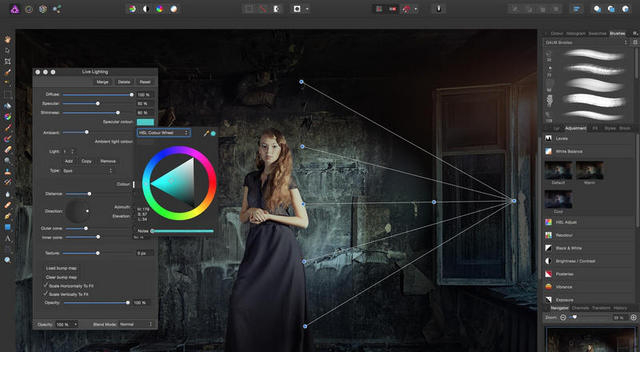640x366 pixels.
Task: Zoom in with Navigator plus button
Action: click(x=633, y=317)
